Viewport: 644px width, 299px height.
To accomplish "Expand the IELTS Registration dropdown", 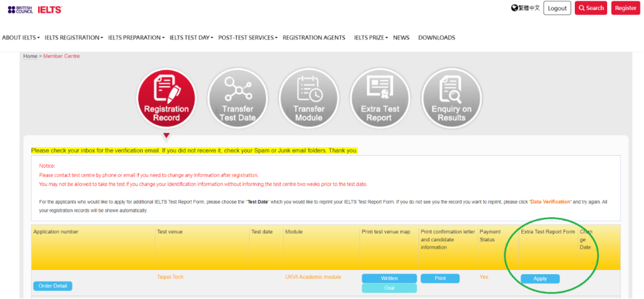I will (74, 38).
